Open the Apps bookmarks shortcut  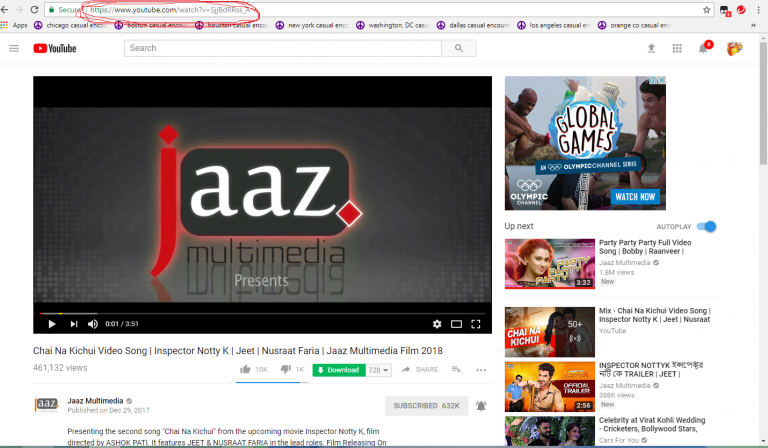[x=14, y=25]
